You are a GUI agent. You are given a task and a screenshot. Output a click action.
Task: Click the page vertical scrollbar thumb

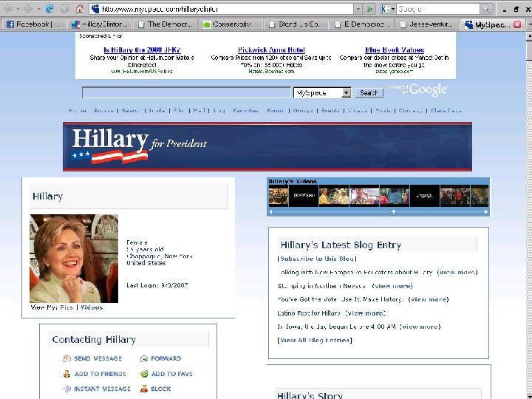(x=528, y=51)
